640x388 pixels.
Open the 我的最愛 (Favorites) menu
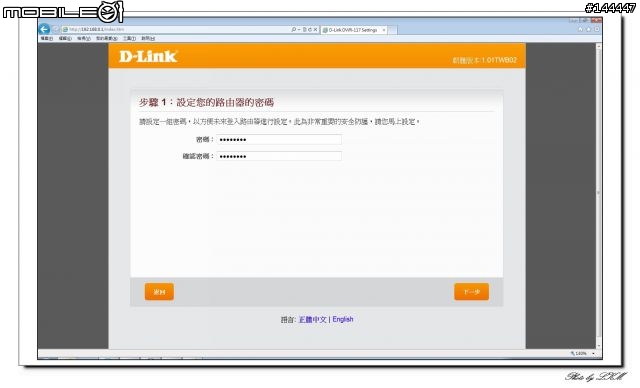pyautogui.click(x=107, y=38)
